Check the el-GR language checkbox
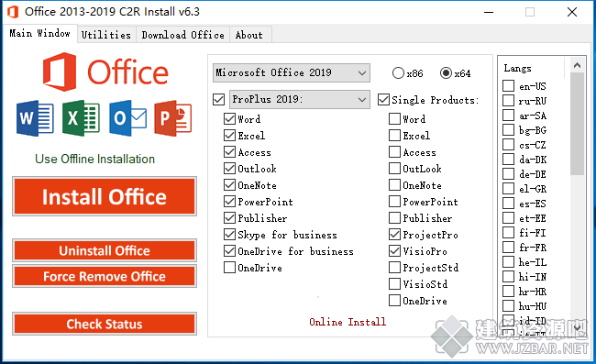Viewport: 596px width, 364px height. tap(509, 189)
